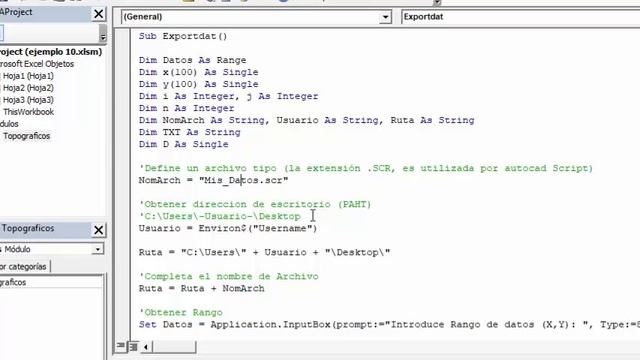Select Hoja3 (Hoja3) in project tree
The width and height of the screenshot is (640, 360).
click(28, 100)
